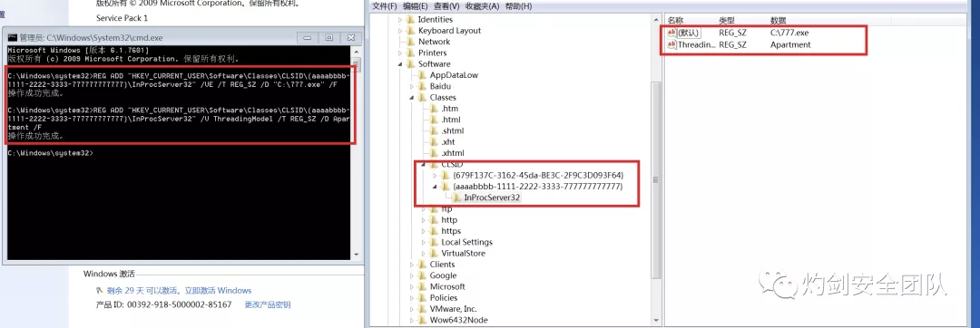Select the Apartment data cell
This screenshot has height=328, width=980.
(x=790, y=45)
